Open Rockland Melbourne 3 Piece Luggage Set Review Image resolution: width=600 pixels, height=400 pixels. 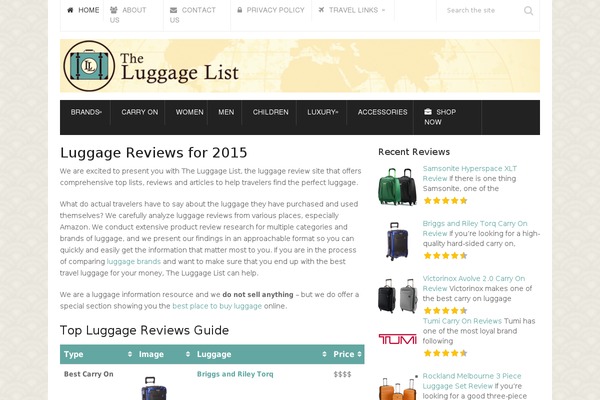tap(472, 381)
